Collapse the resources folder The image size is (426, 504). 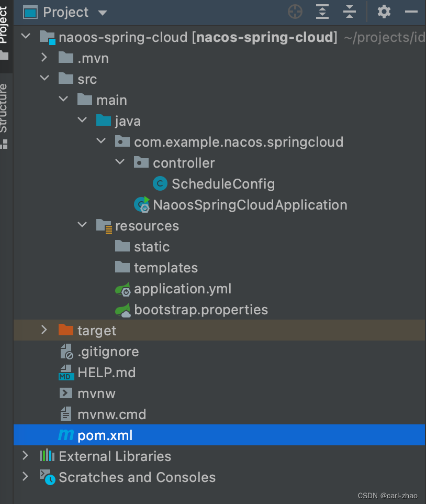pos(82,225)
